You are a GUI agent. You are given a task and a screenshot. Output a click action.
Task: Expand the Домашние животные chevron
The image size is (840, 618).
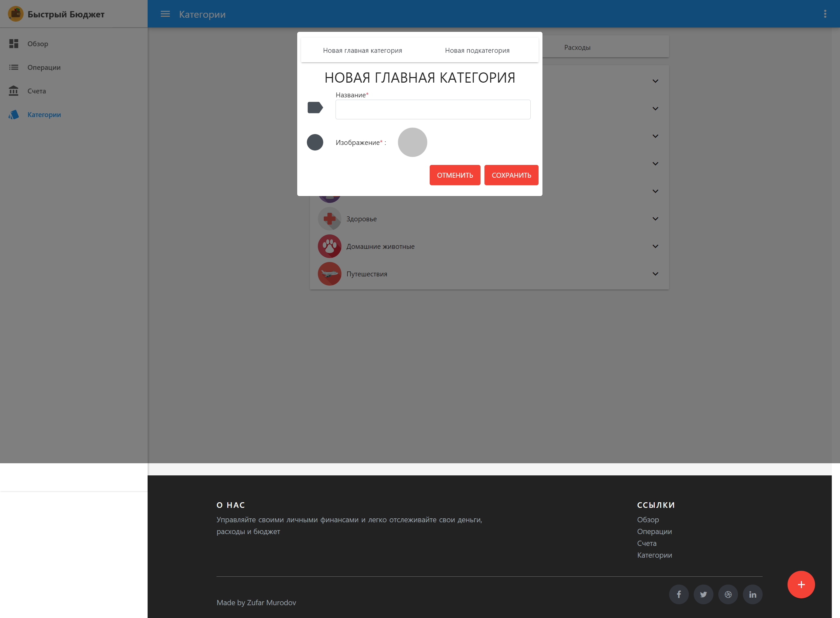[x=655, y=246]
